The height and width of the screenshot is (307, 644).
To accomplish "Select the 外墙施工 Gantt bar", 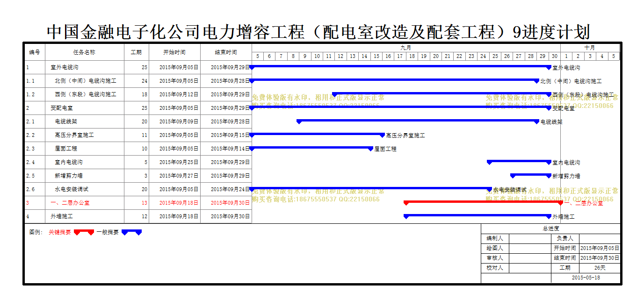I will pyautogui.click(x=478, y=216).
